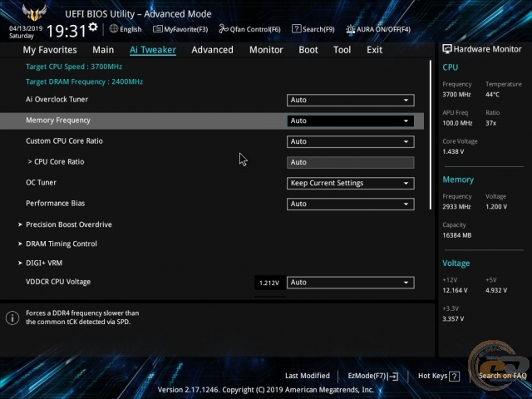Open the Monitor tab
This screenshot has height=399, width=532.
[266, 50]
